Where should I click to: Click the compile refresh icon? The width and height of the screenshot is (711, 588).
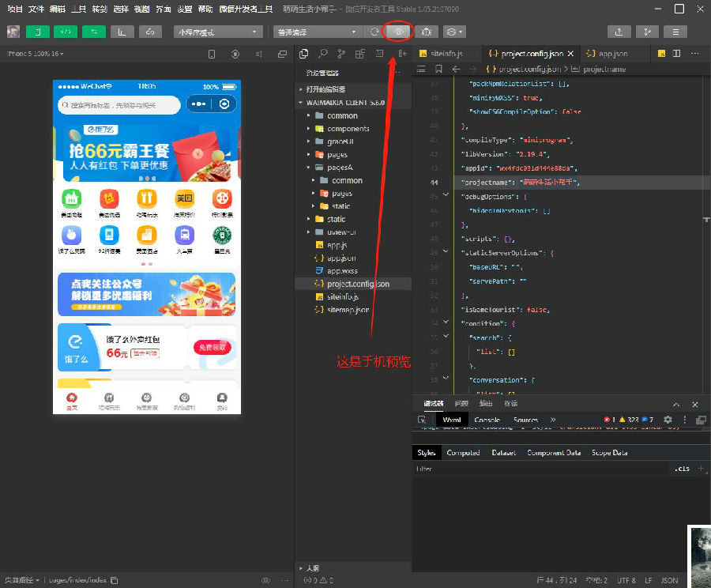pyautogui.click(x=374, y=32)
